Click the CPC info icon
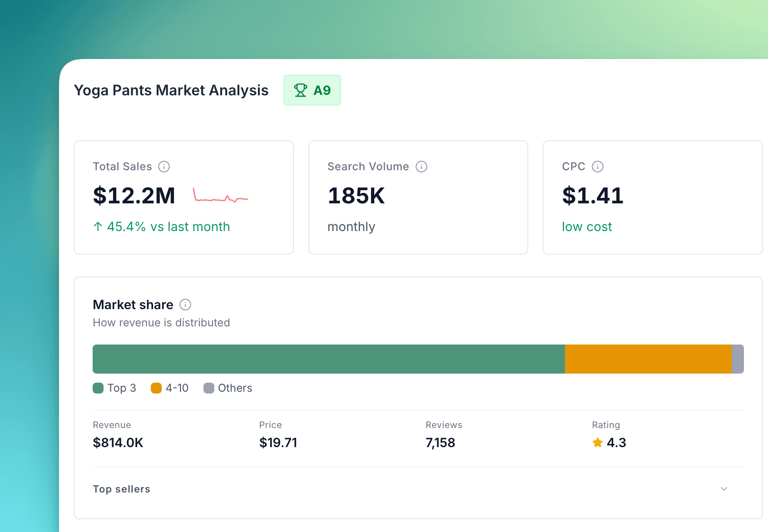 point(598,167)
